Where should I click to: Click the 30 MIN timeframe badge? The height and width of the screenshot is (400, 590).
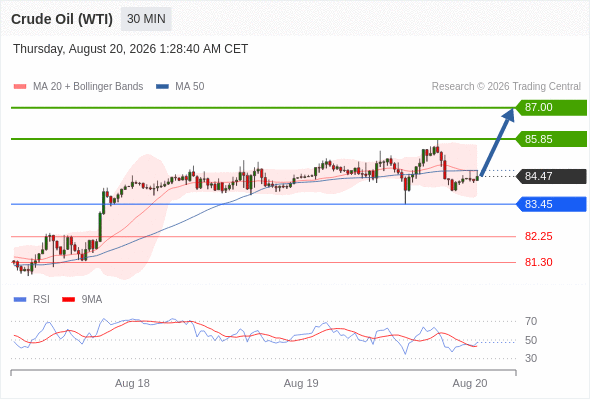click(146, 19)
